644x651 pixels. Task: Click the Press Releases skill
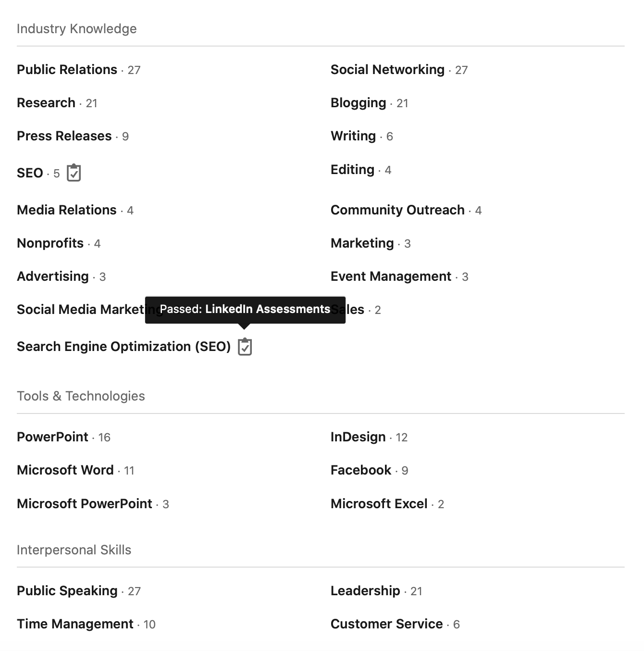(64, 136)
